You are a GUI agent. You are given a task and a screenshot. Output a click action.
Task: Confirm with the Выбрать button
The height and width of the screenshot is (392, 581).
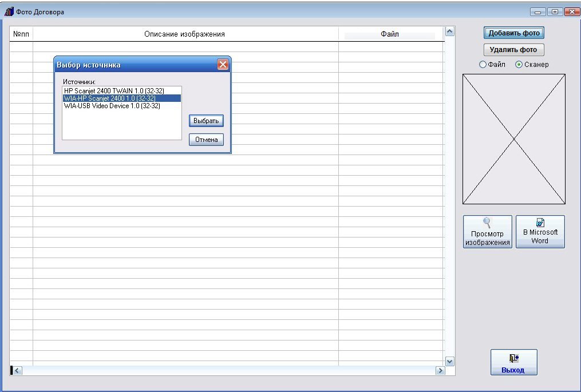206,121
